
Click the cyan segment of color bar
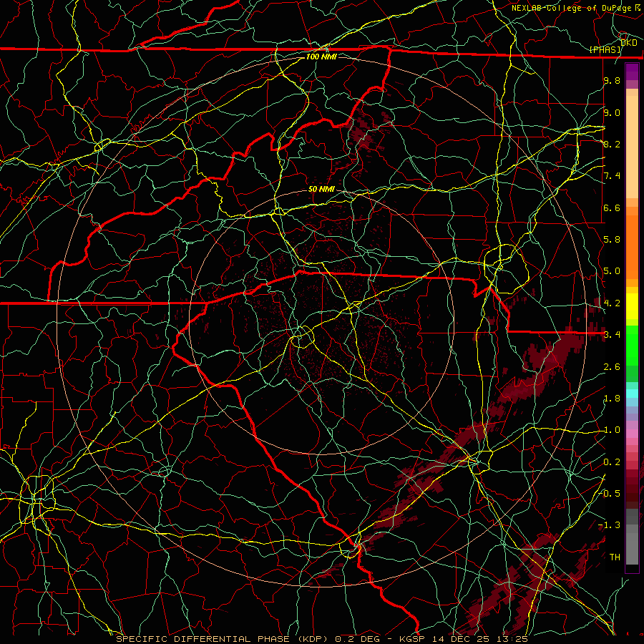pyautogui.click(x=632, y=394)
